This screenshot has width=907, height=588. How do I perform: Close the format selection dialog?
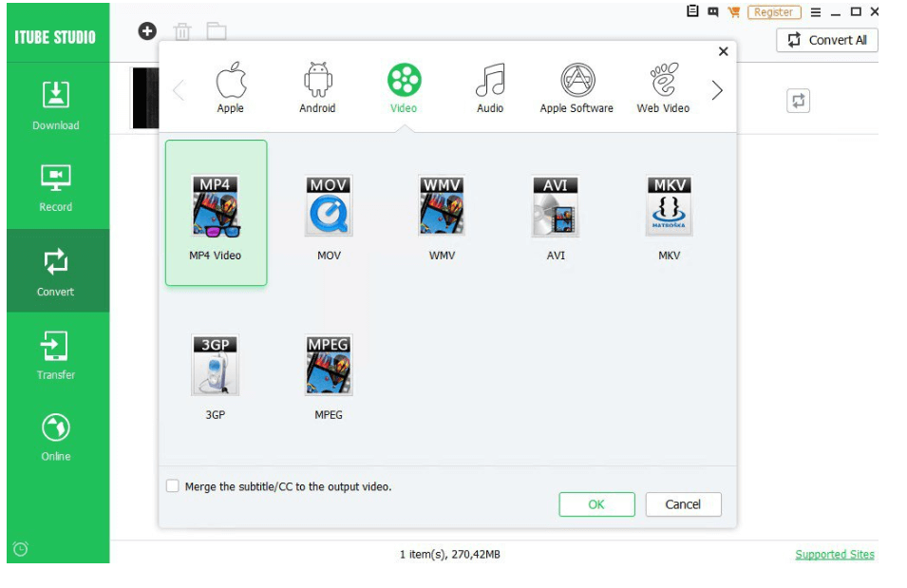pos(723,51)
